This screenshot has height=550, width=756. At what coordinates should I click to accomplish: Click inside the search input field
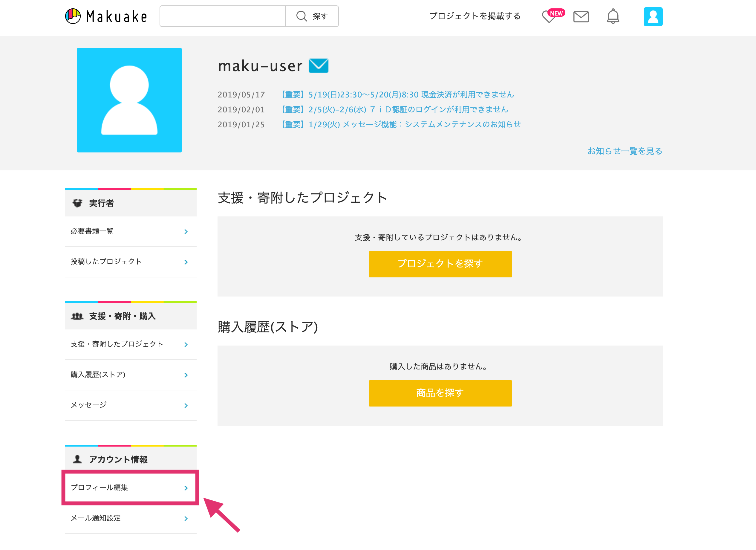(222, 16)
